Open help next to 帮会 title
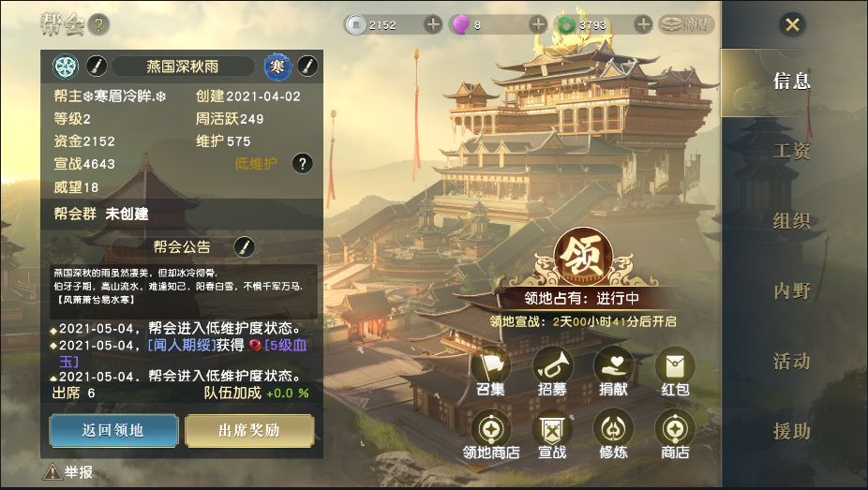 [x=98, y=24]
